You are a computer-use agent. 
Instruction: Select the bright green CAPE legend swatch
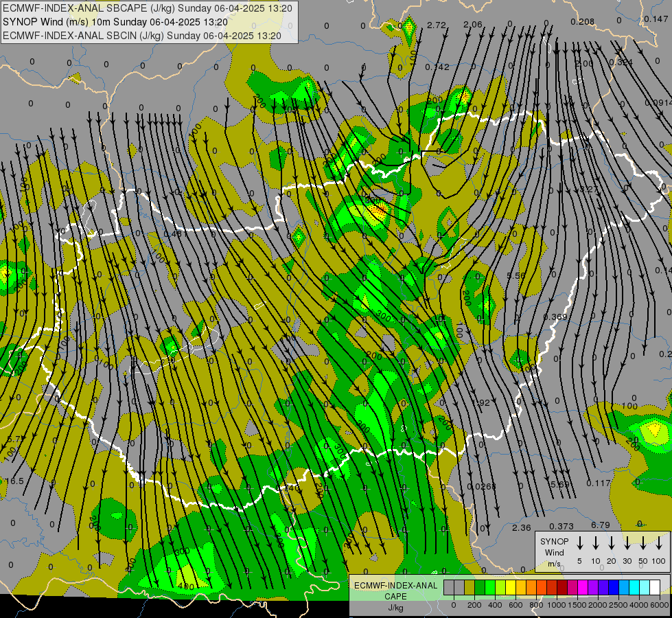[490, 588]
